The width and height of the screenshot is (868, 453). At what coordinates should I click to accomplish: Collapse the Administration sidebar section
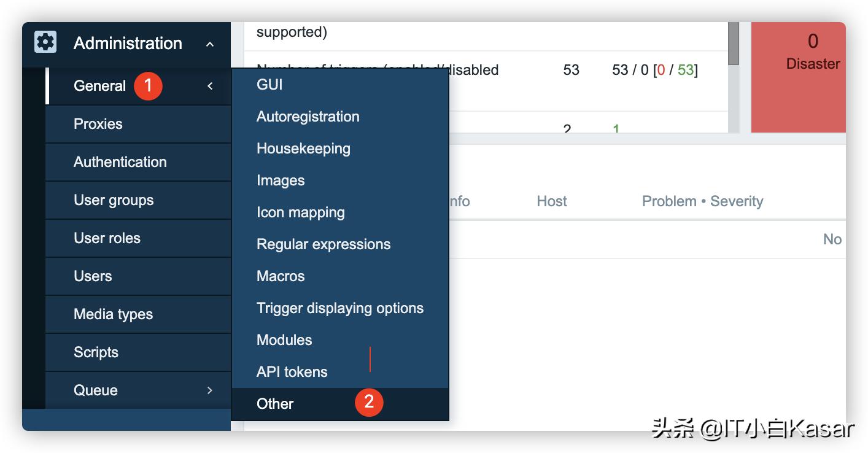209,44
